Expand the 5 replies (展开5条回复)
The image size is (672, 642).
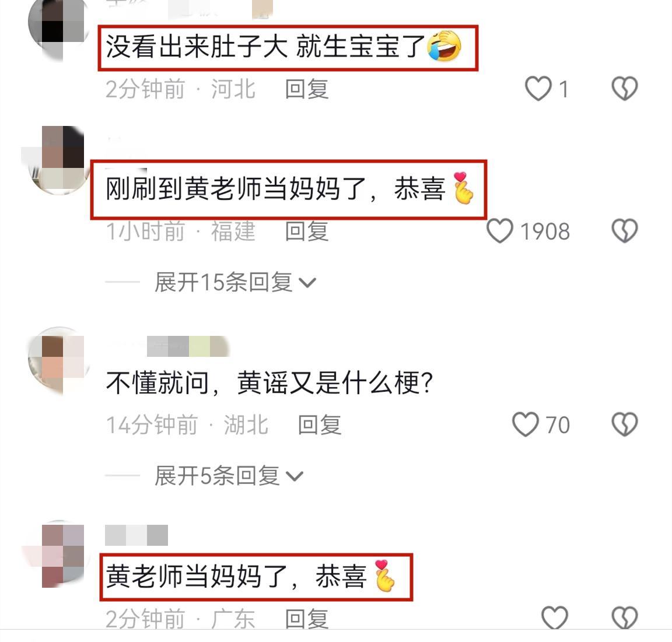pos(229,476)
